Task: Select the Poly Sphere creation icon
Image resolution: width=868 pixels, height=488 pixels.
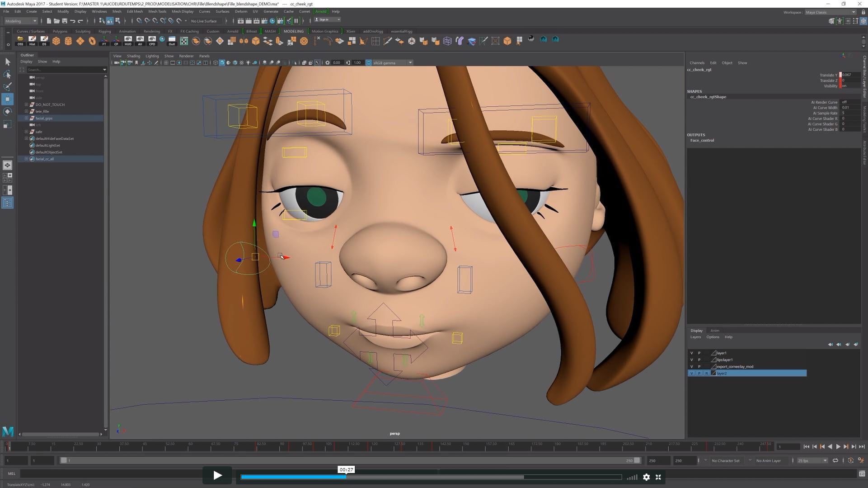Action: click(68, 41)
